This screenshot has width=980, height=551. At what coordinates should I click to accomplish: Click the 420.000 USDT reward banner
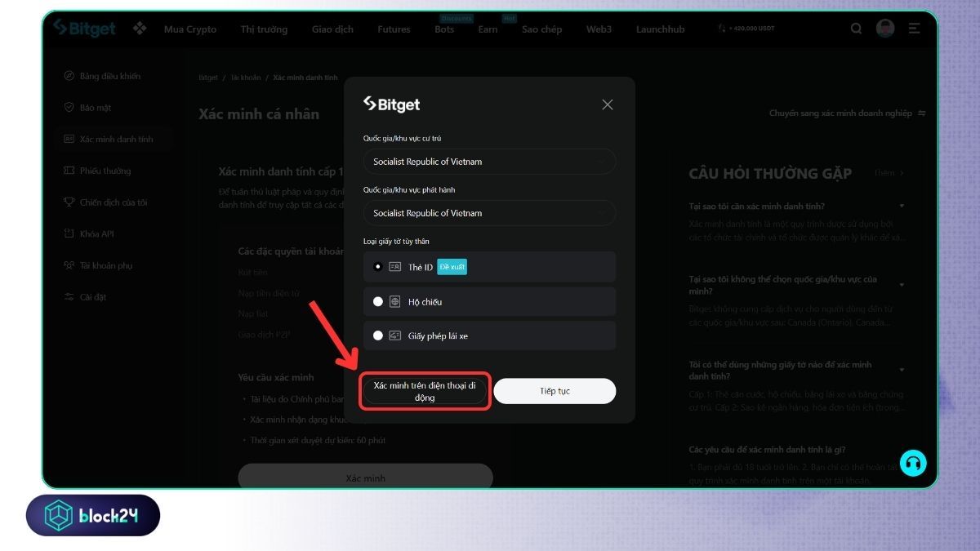pos(746,29)
